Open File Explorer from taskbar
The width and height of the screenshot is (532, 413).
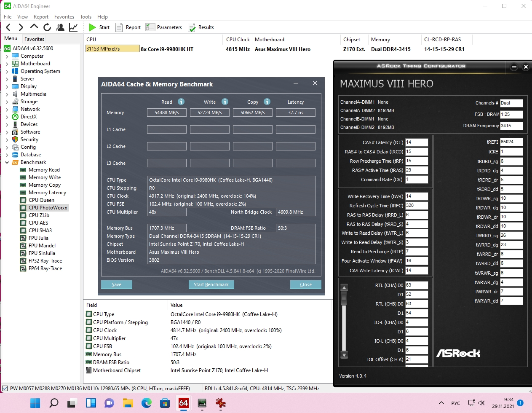click(x=128, y=403)
